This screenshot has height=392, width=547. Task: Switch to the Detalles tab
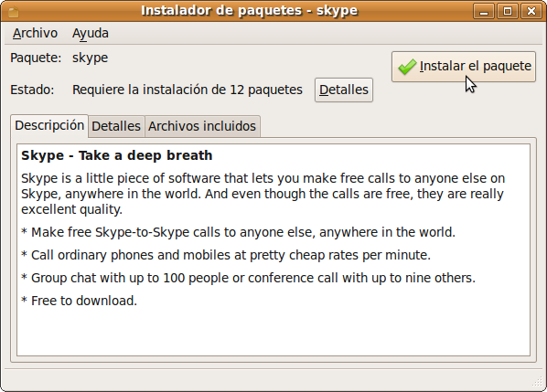click(116, 126)
